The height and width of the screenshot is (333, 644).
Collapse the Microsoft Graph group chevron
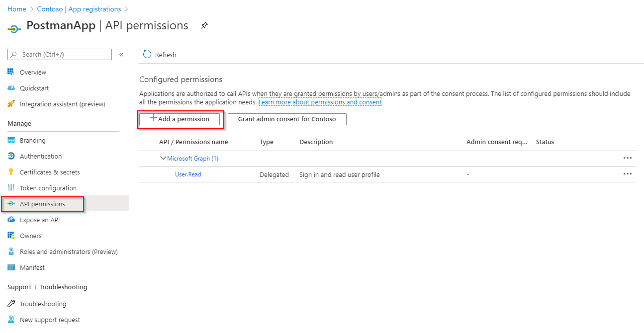tap(163, 159)
